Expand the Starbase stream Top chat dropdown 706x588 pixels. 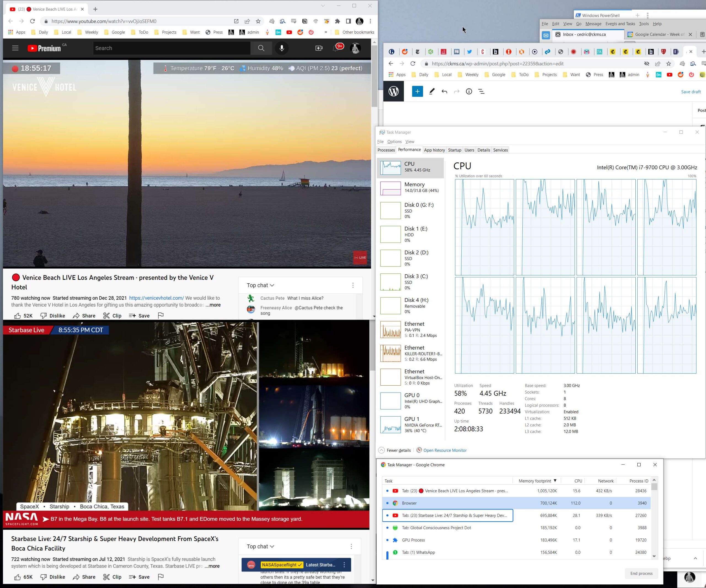pyautogui.click(x=260, y=547)
